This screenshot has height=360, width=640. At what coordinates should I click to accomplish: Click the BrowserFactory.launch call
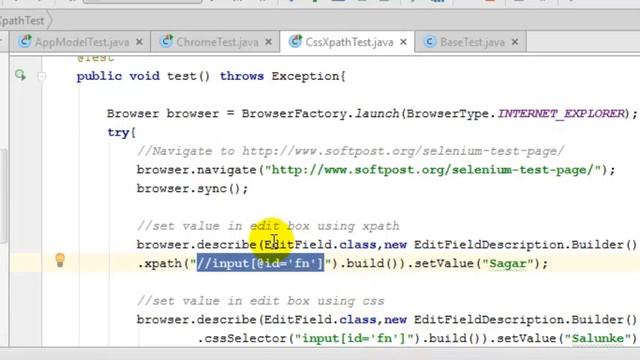320,113
